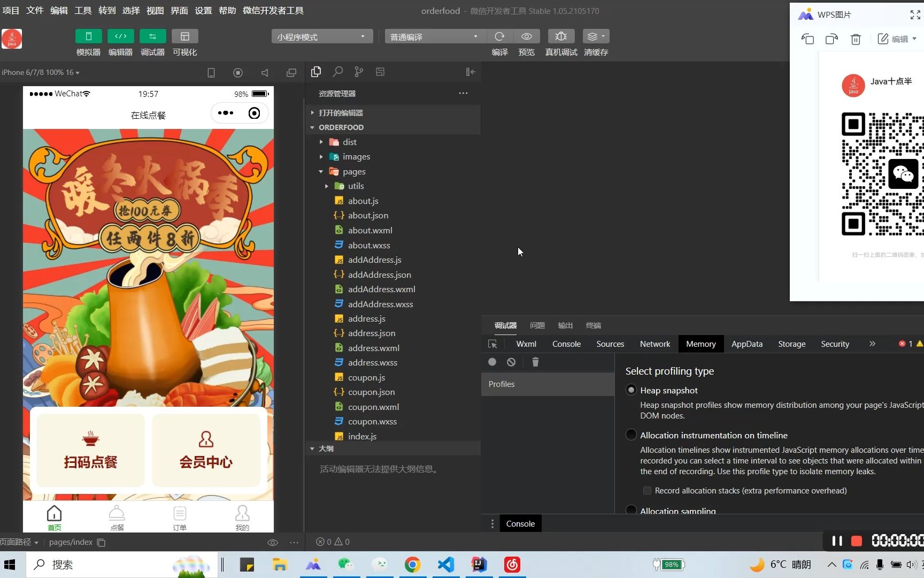Tap the scan-to-order (扫码点餐) button
The image size is (924, 578).
[x=90, y=450]
